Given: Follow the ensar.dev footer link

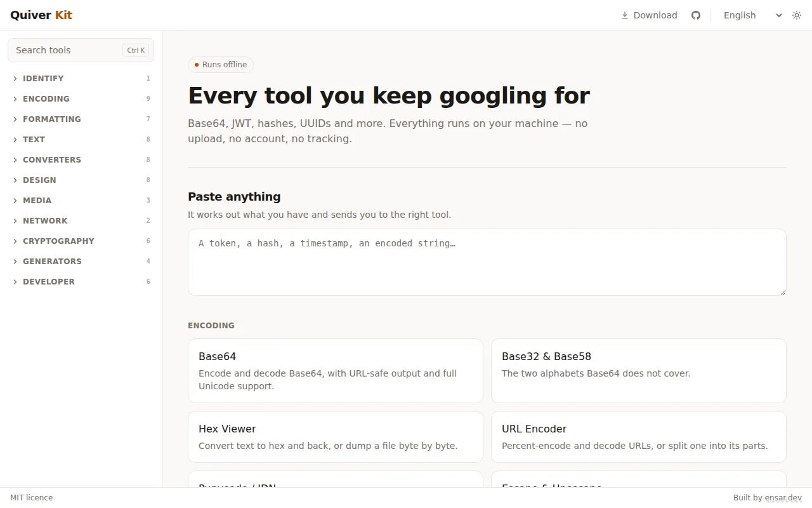Looking at the screenshot, I should point(783,498).
